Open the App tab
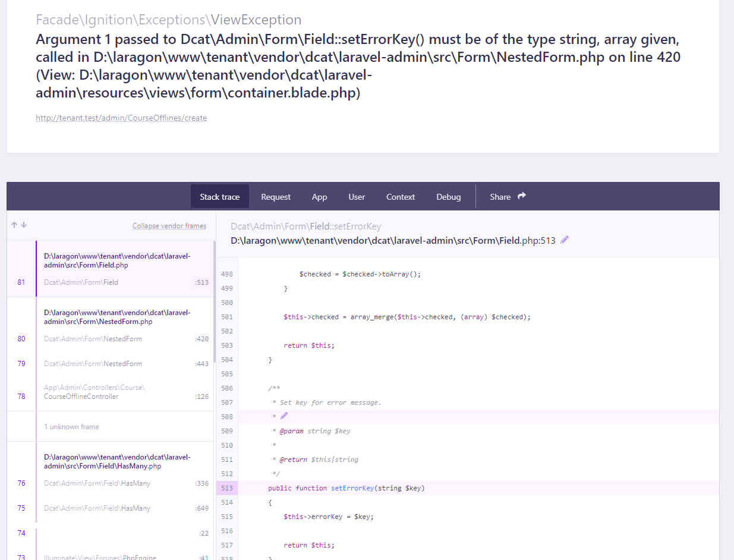The image size is (734, 560). point(320,197)
